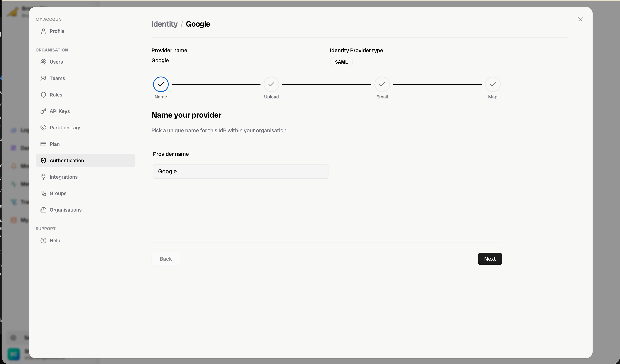Click the 'Pick a unique name' description text
The image size is (620, 364).
click(x=219, y=130)
